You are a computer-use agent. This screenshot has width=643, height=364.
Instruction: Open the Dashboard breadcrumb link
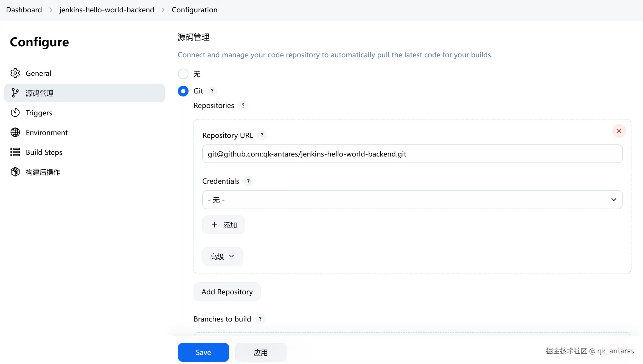point(24,10)
